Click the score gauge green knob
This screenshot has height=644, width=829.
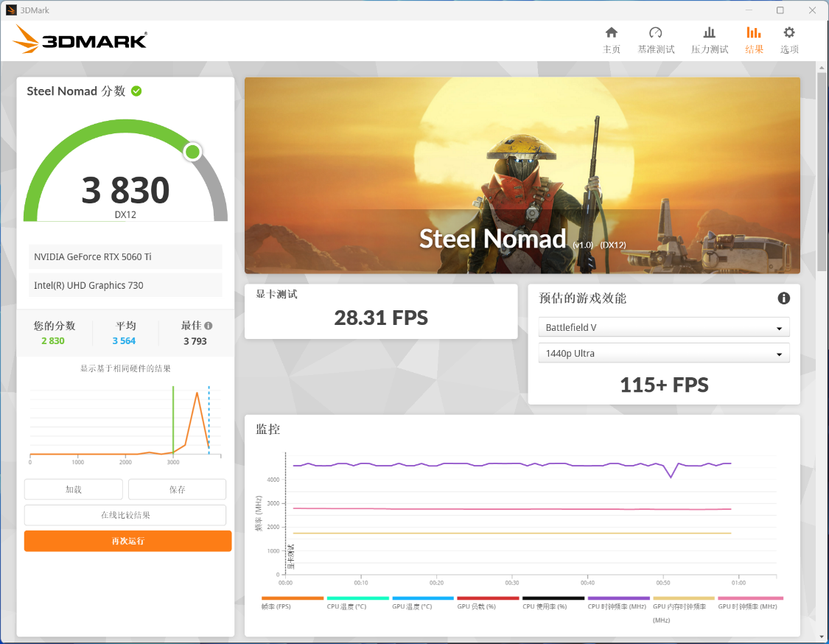point(192,152)
